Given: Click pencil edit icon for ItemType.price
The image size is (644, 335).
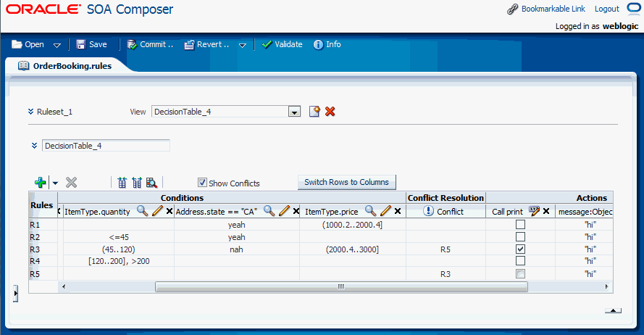Looking at the screenshot, I should tap(385, 211).
